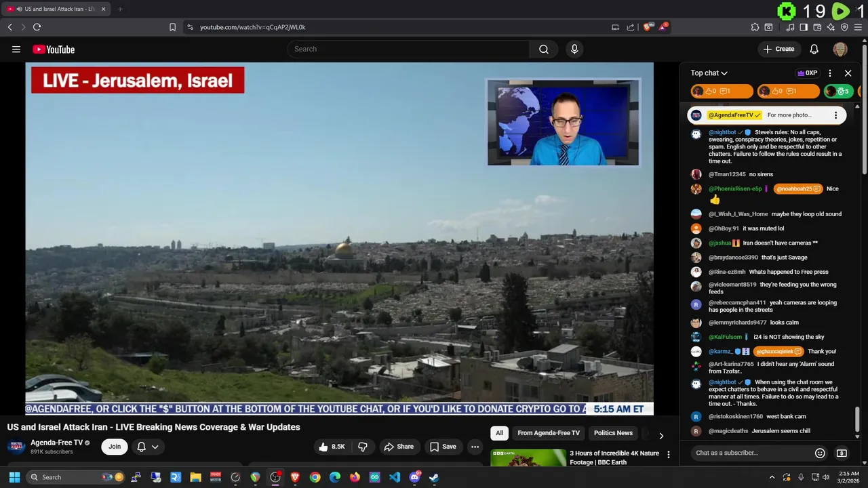Open Steam from the taskbar
This screenshot has width=868, height=488.
point(434,477)
